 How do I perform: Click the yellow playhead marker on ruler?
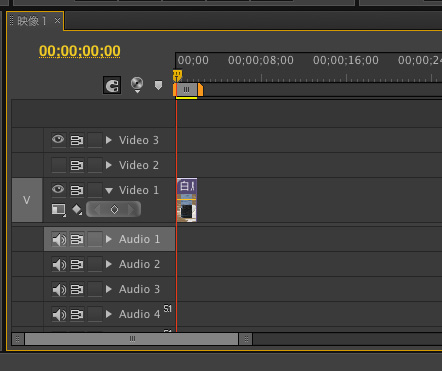tap(177, 75)
